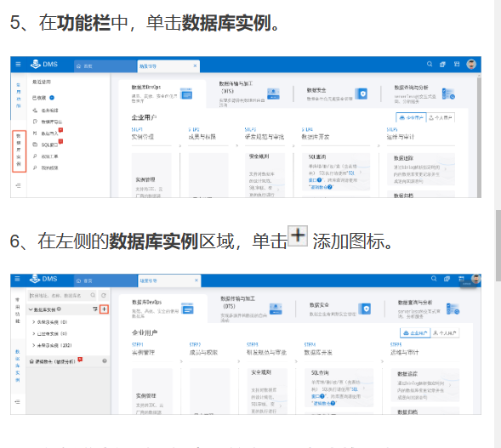Select 企业用户 toggle in step 6 screenshot
The image size is (501, 448).
tap(415, 333)
